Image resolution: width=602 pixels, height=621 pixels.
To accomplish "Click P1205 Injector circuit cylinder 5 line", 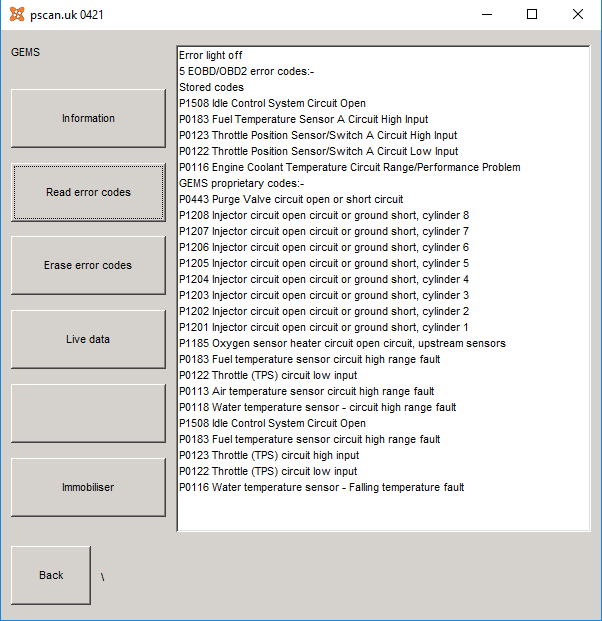I will pyautogui.click(x=324, y=263).
